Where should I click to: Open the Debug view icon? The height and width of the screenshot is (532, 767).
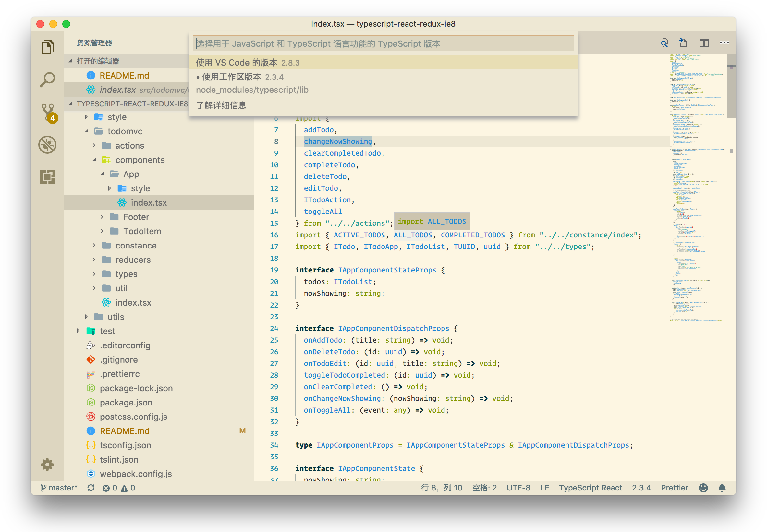tap(47, 145)
